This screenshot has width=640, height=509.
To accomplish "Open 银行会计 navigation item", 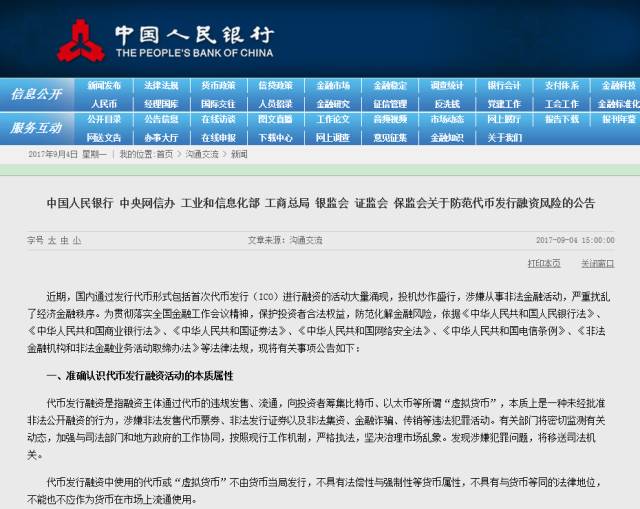I will pos(504,86).
